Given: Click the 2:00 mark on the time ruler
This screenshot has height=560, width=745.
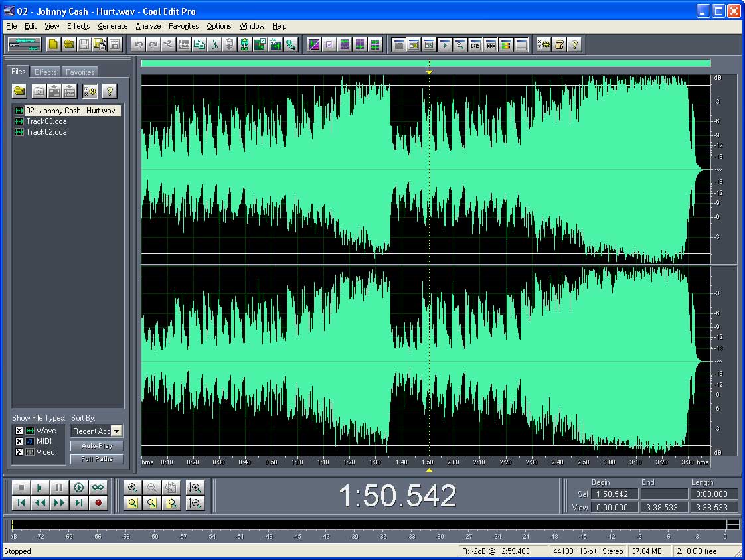Looking at the screenshot, I should 453,462.
